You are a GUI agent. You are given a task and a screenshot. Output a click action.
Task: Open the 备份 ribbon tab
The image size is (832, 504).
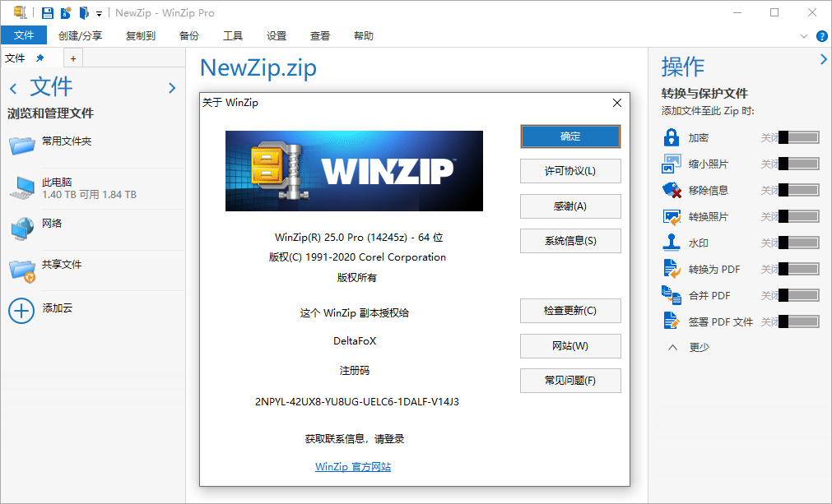(188, 35)
